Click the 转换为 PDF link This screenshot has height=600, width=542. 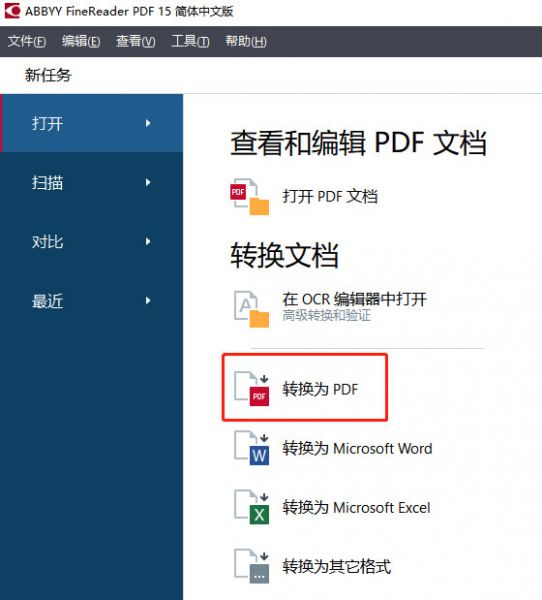pyautogui.click(x=320, y=389)
